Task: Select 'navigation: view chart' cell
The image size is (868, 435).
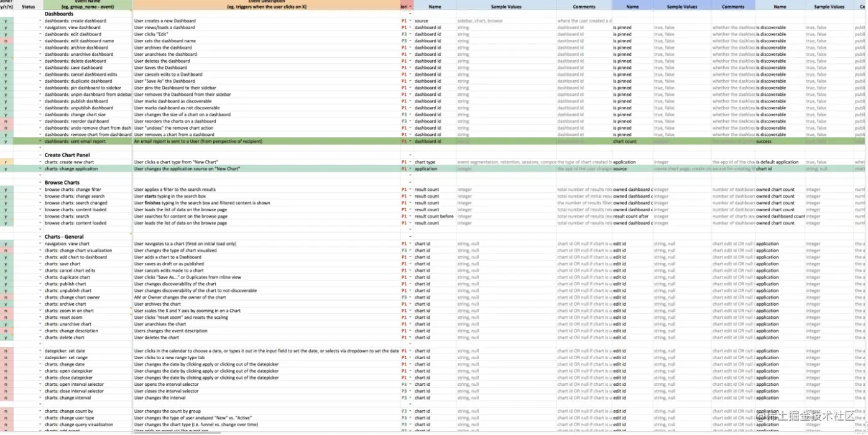Action: [x=88, y=244]
